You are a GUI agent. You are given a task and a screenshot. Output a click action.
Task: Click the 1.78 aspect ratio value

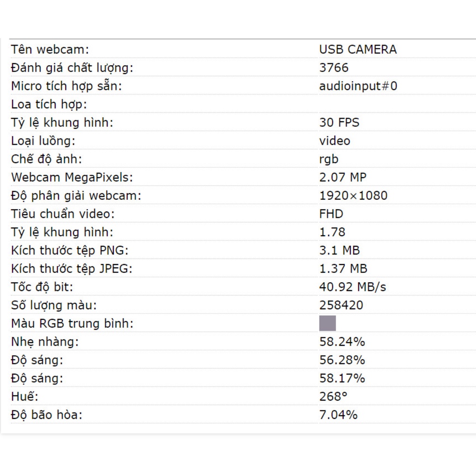coord(332,232)
